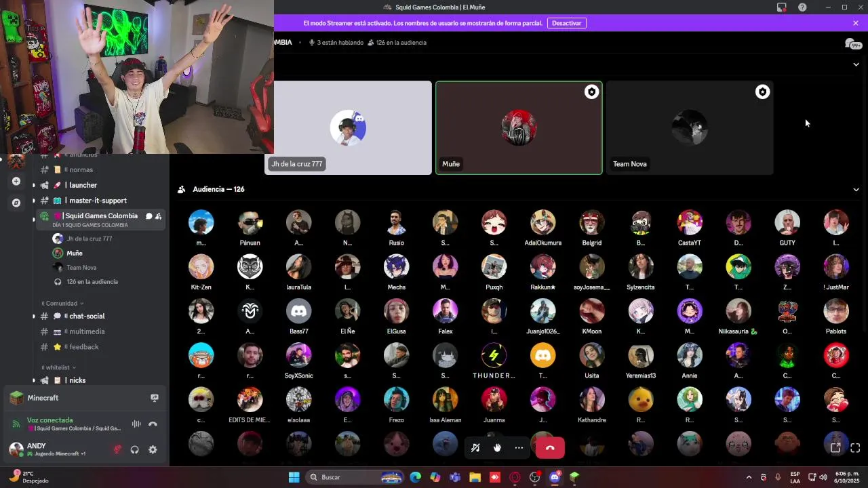This screenshot has height=488, width=868.
Task: Disconnect from voice using phone icon in sidebar
Action: pos(153,424)
